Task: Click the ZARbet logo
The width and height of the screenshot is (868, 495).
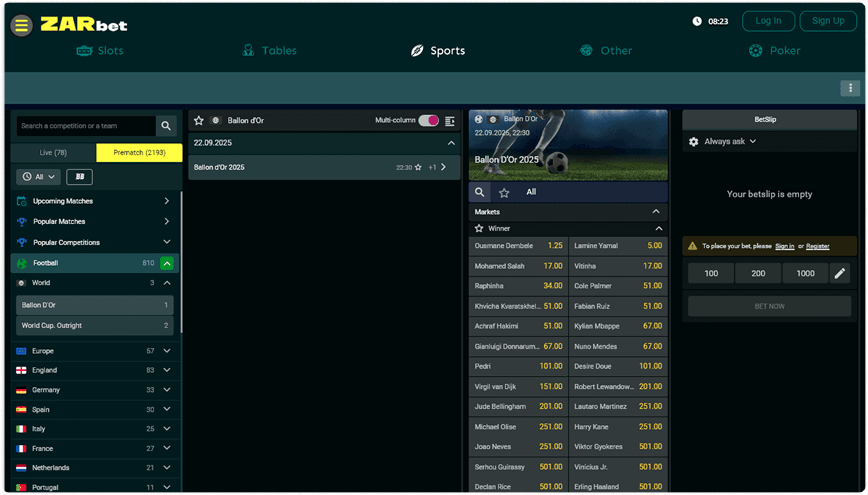Action: (x=84, y=24)
